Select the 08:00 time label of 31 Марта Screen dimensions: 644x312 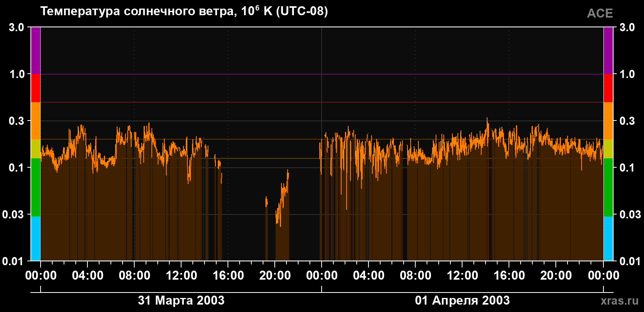click(x=134, y=276)
